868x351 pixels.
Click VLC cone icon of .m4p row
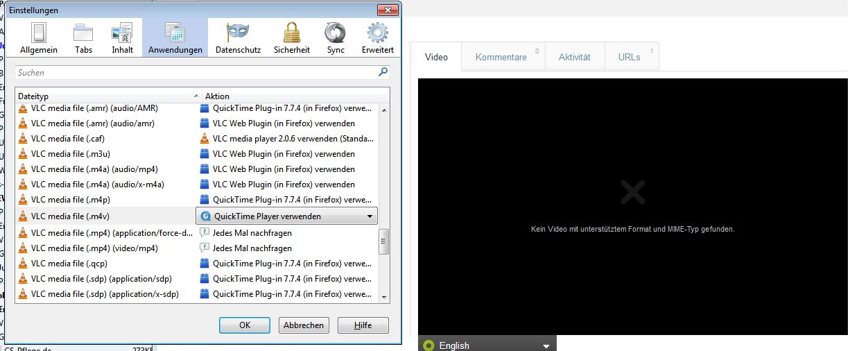point(23,200)
